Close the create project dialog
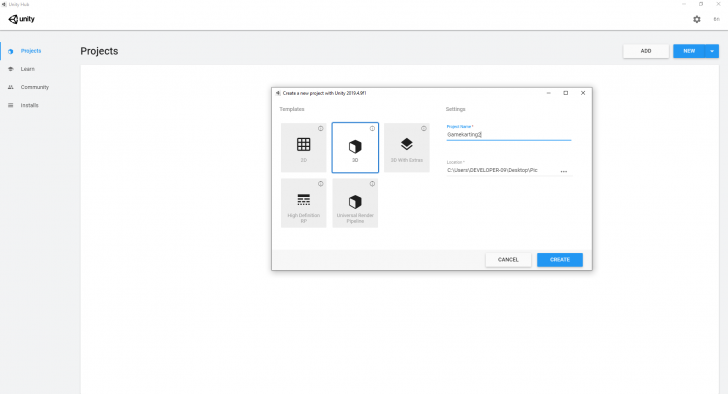The height and width of the screenshot is (394, 728). (583, 93)
